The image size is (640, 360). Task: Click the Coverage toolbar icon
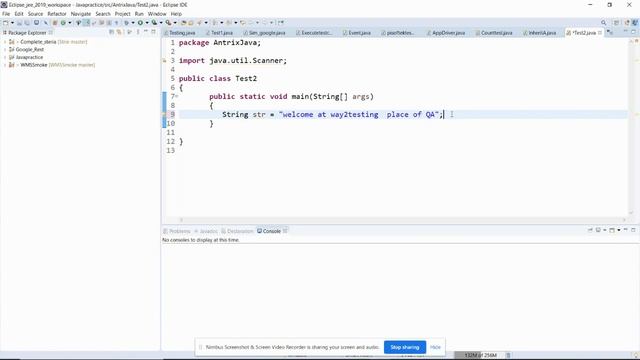154,23
